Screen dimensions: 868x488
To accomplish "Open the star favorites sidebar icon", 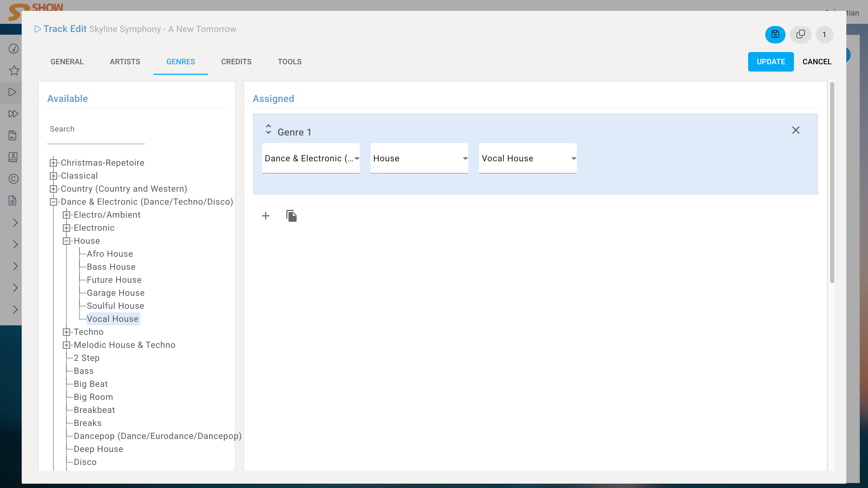I will [14, 70].
